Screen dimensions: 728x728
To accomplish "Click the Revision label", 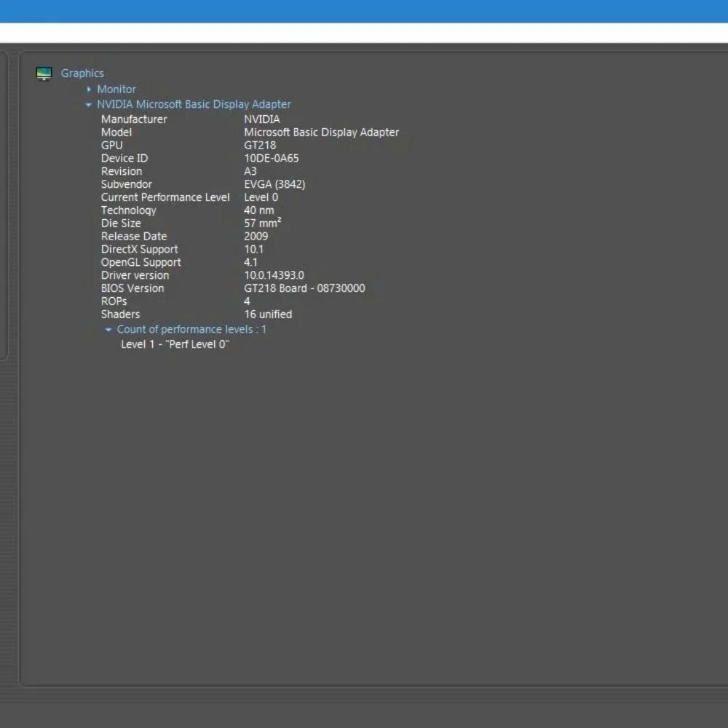I will (122, 171).
